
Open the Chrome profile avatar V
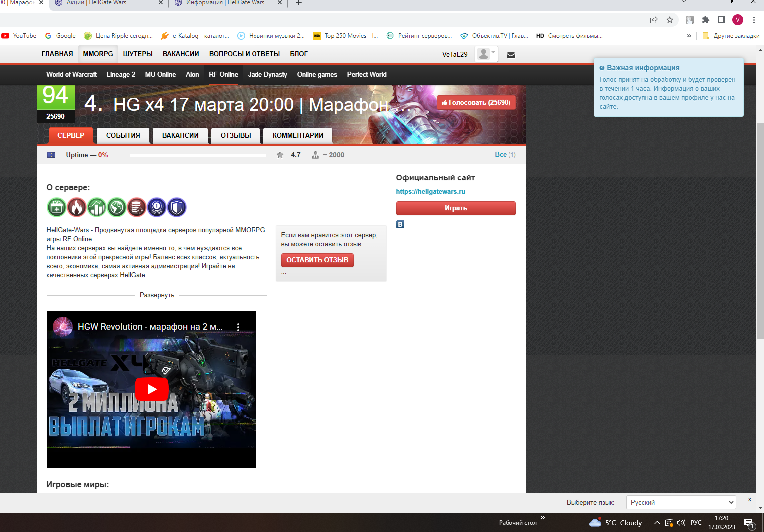[x=738, y=20]
